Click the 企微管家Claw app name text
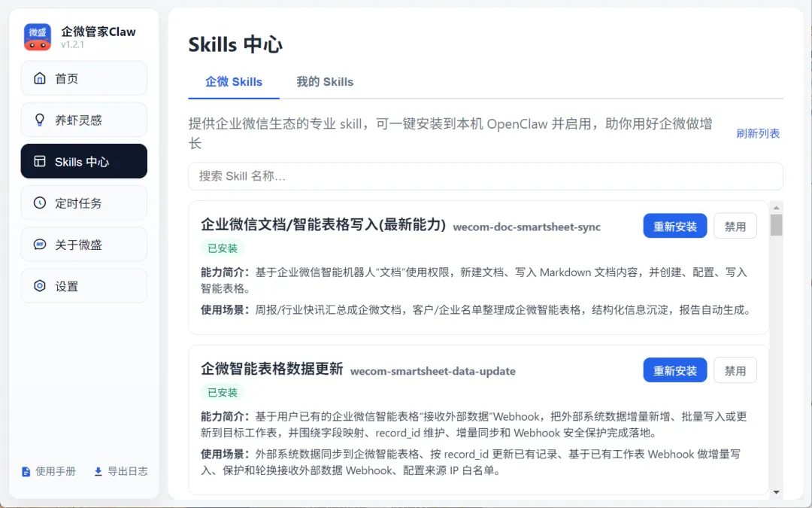Image resolution: width=812 pixels, height=508 pixels. (x=98, y=32)
